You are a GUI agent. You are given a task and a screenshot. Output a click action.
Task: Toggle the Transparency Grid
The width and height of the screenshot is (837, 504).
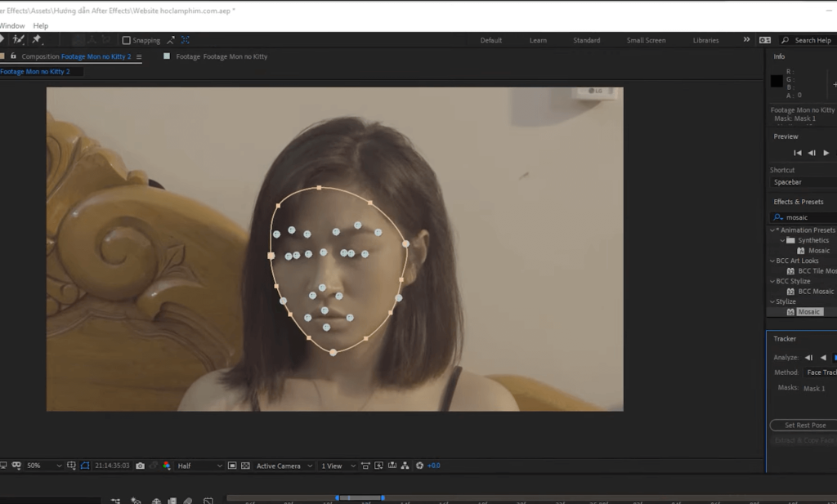tap(245, 465)
